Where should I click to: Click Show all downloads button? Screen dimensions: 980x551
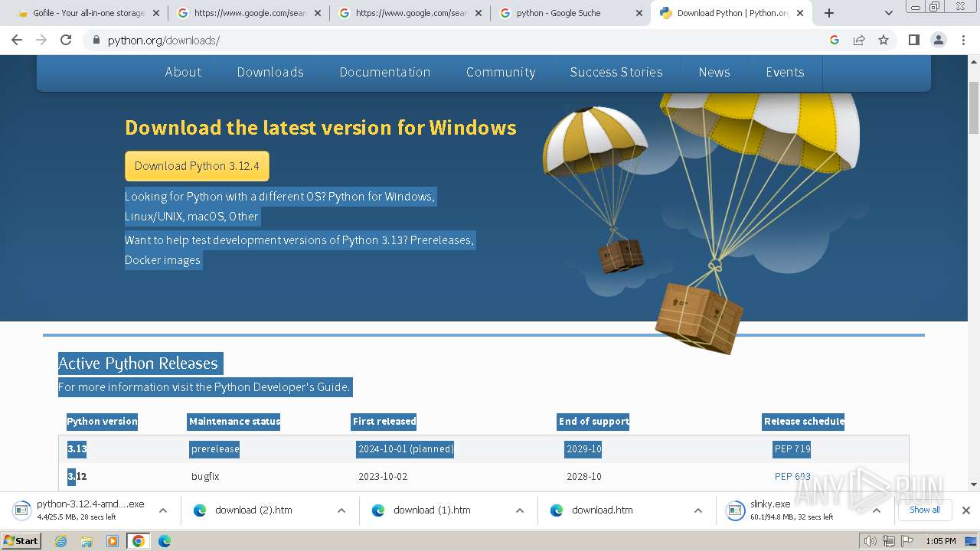[924, 510]
